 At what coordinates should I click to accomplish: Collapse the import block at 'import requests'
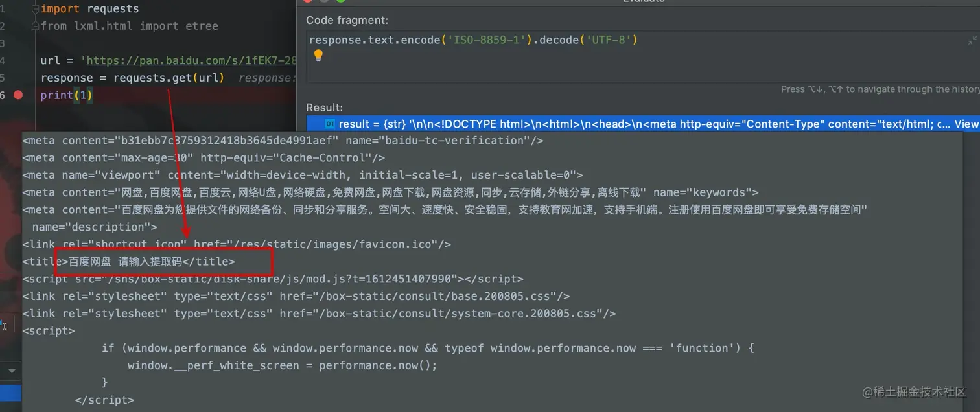[35, 8]
